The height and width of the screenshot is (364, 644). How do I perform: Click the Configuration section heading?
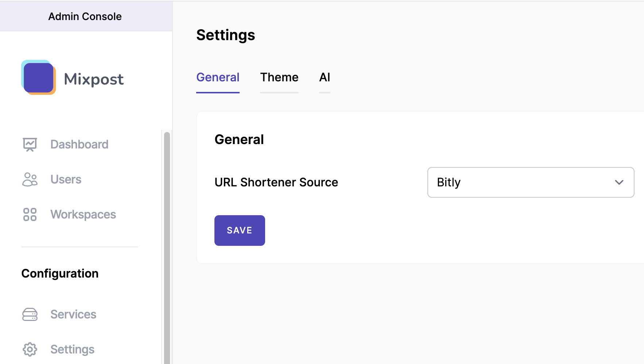(60, 274)
